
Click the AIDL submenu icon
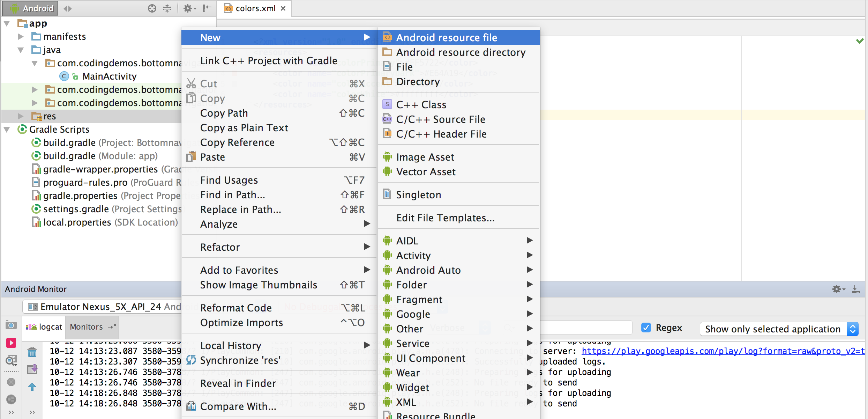pyautogui.click(x=388, y=241)
